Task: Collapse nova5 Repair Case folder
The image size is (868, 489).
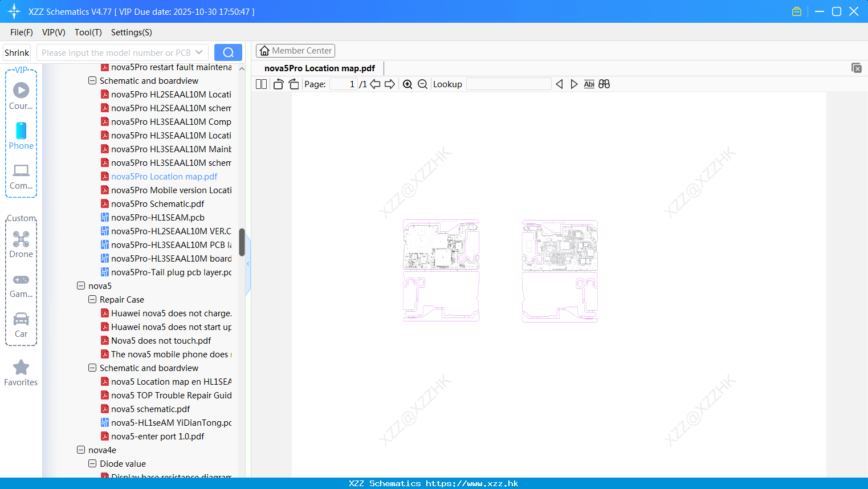Action: [x=92, y=300]
